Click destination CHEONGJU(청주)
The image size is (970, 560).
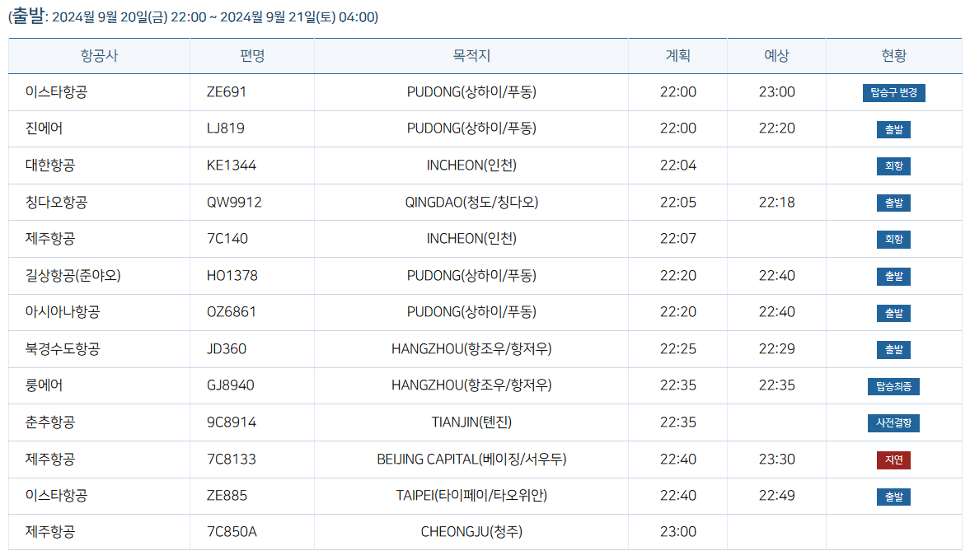471,532
